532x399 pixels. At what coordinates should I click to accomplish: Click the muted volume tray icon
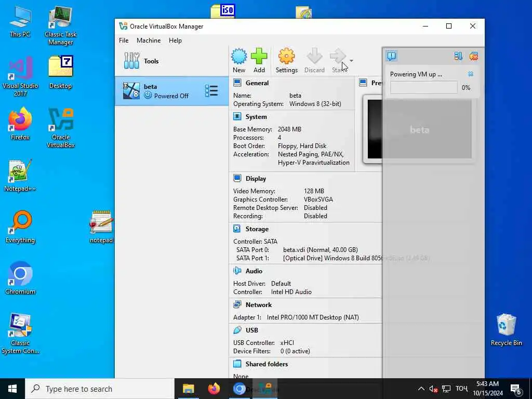pyautogui.click(x=433, y=389)
